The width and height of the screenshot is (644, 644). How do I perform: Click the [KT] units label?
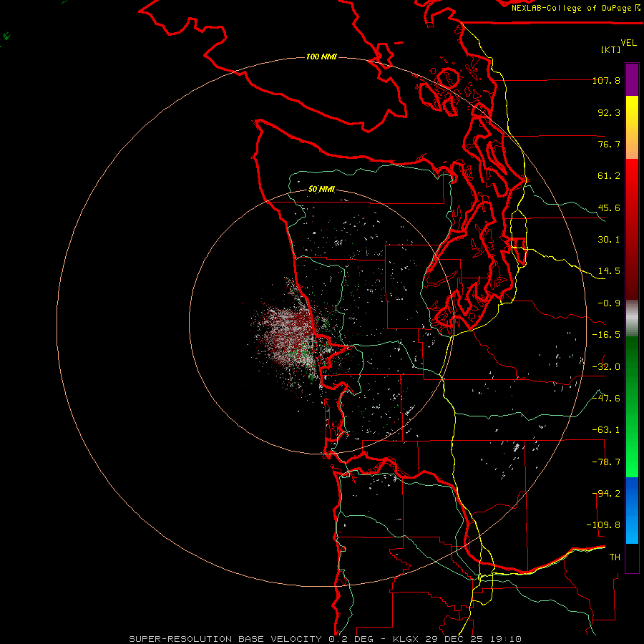611,49
